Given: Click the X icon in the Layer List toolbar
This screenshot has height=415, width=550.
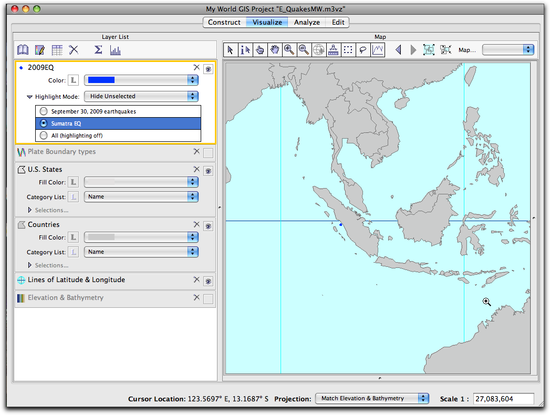Looking at the screenshot, I should click(x=74, y=50).
